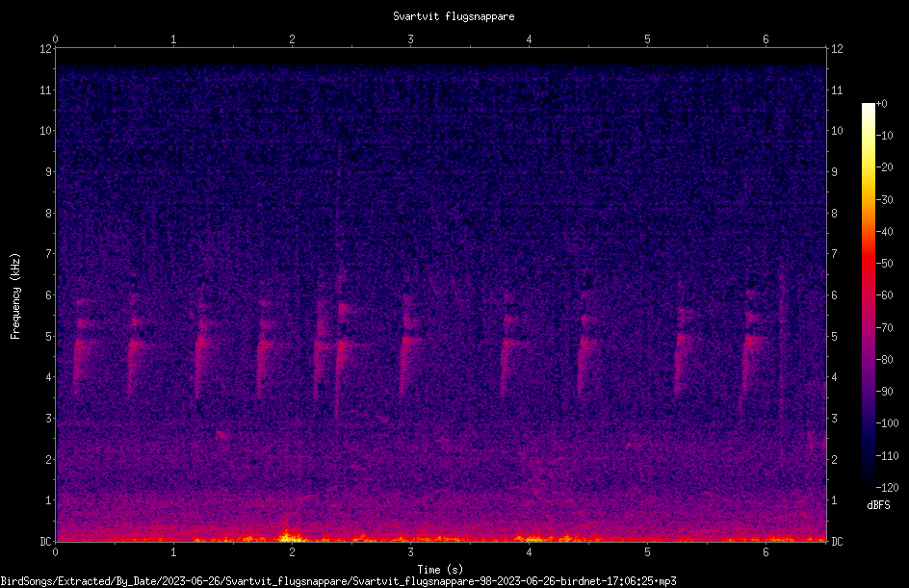Click the '2' second label on the bottom time axis
This screenshot has height=588, width=909.
click(292, 552)
